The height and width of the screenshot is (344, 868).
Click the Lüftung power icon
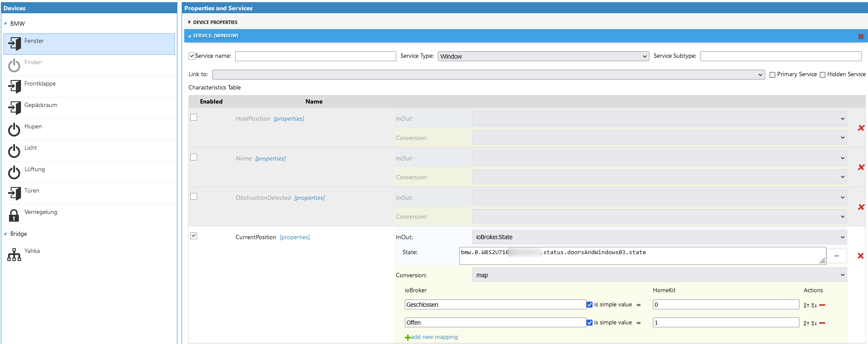pyautogui.click(x=14, y=172)
